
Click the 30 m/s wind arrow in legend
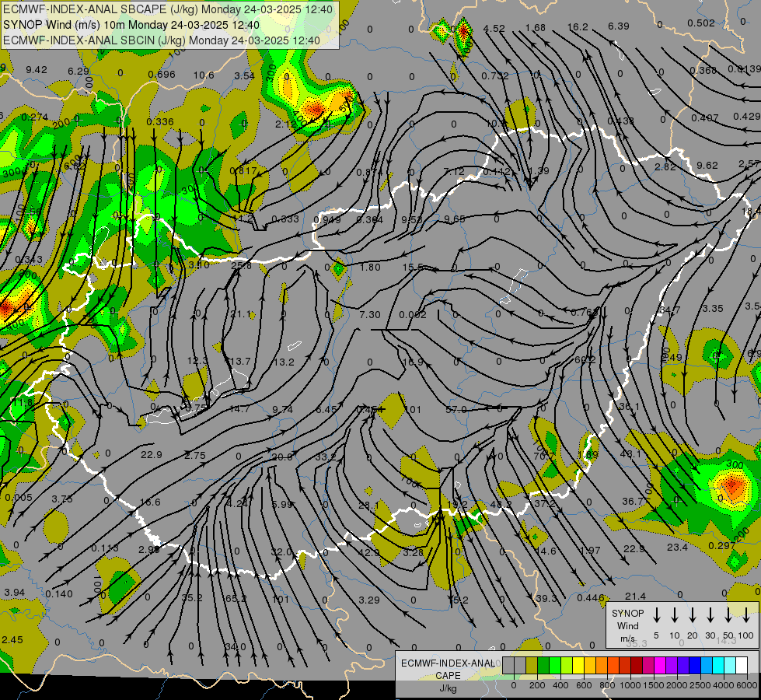tap(710, 614)
